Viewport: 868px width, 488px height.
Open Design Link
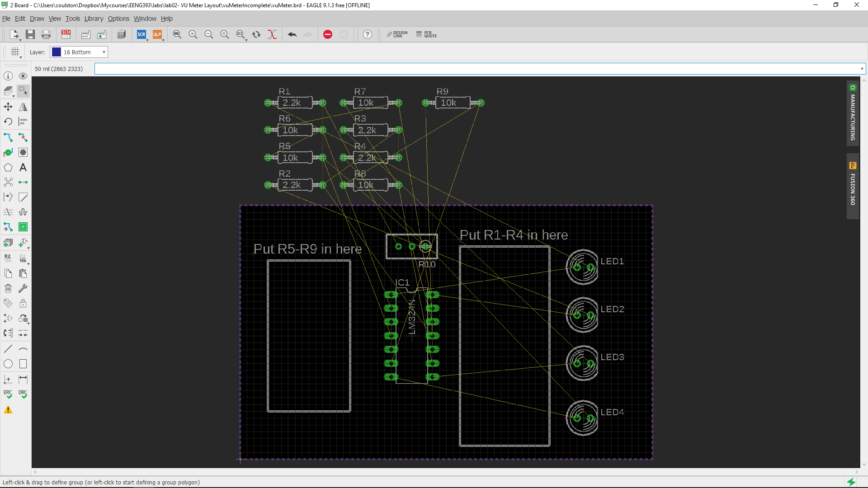coord(397,34)
